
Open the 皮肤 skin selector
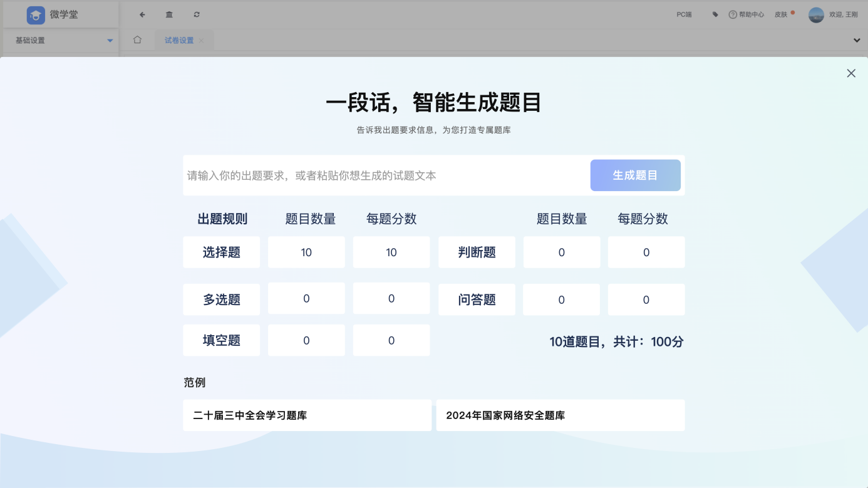pos(782,14)
